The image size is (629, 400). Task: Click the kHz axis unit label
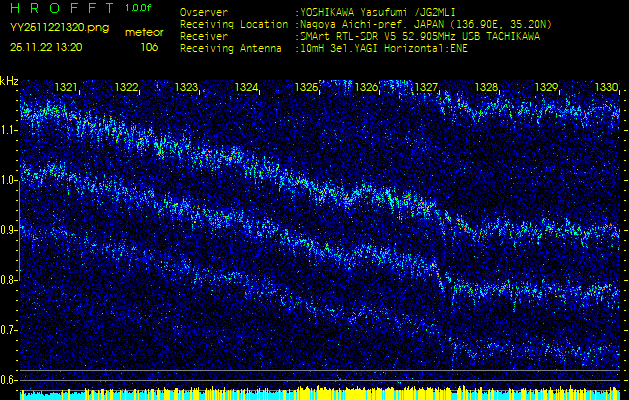point(9,80)
